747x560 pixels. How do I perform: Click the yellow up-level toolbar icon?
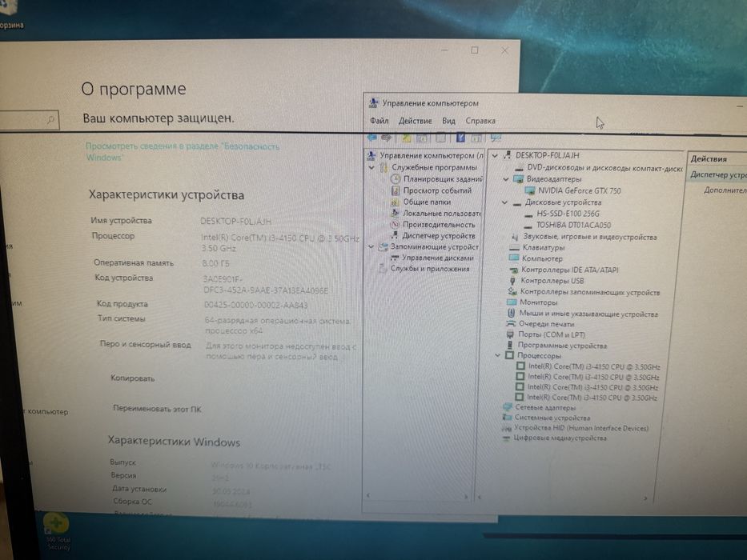[406, 138]
